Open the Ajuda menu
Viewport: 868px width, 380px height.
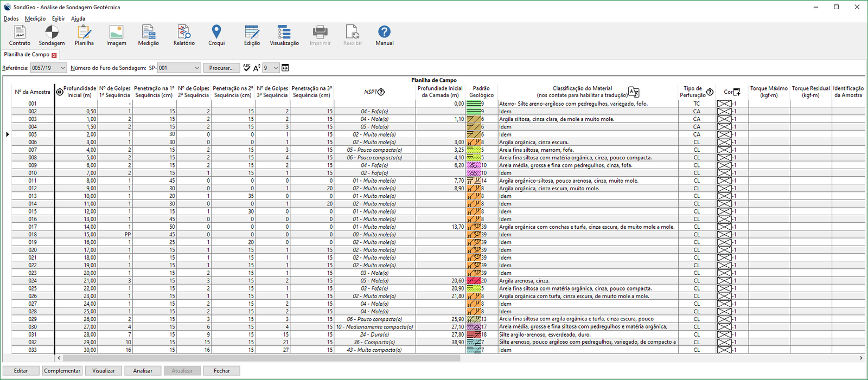coord(78,18)
